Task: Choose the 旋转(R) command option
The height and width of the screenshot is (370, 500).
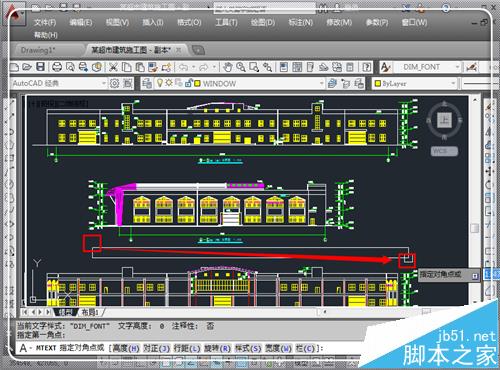Action: tap(218, 348)
